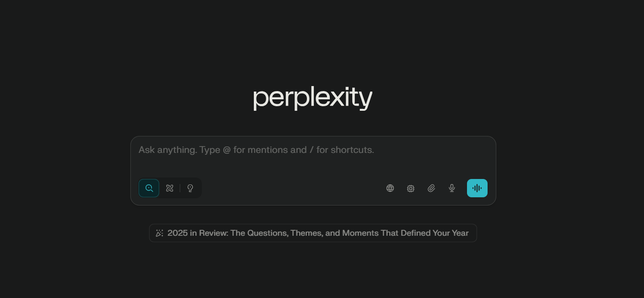Image resolution: width=644 pixels, height=298 pixels.
Task: Click the "Ask anything" placeholder text
Action: click(x=256, y=150)
